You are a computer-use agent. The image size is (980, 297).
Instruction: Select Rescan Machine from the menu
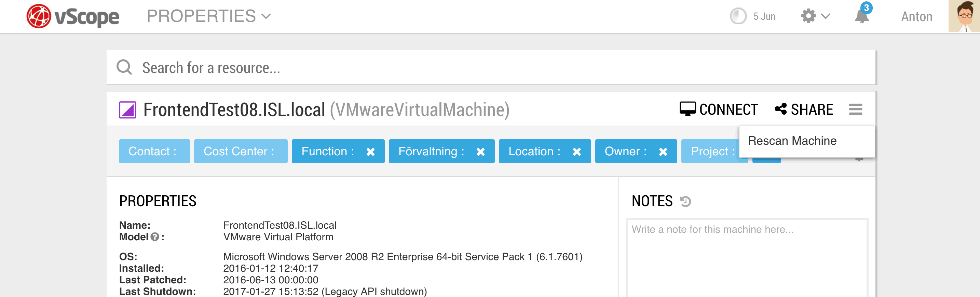click(792, 141)
